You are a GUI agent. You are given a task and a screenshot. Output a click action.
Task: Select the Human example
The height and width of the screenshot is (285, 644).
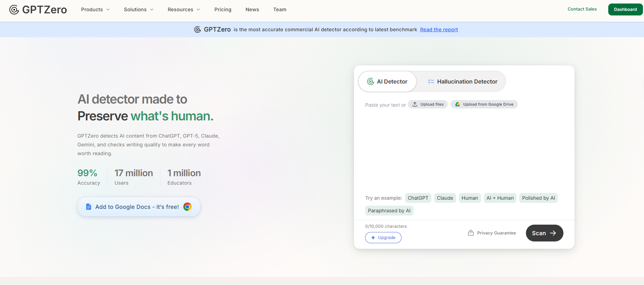470,198
